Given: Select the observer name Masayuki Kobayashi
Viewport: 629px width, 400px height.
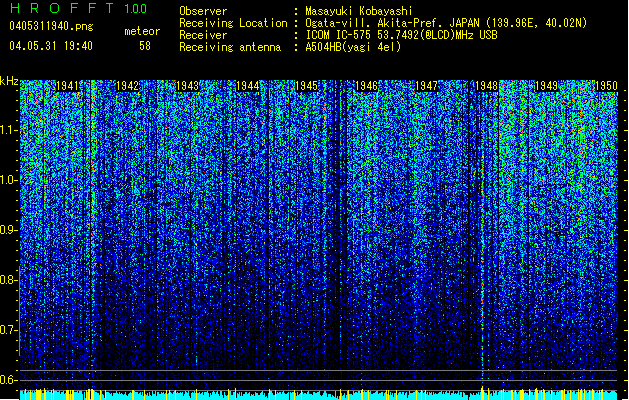Looking at the screenshot, I should click(x=359, y=11).
